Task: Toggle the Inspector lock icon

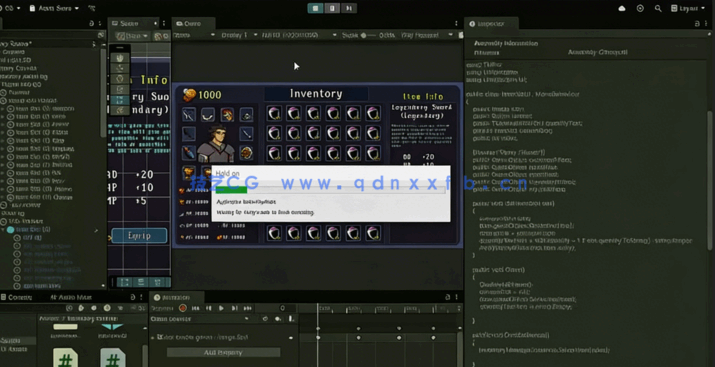Action: [x=697, y=24]
